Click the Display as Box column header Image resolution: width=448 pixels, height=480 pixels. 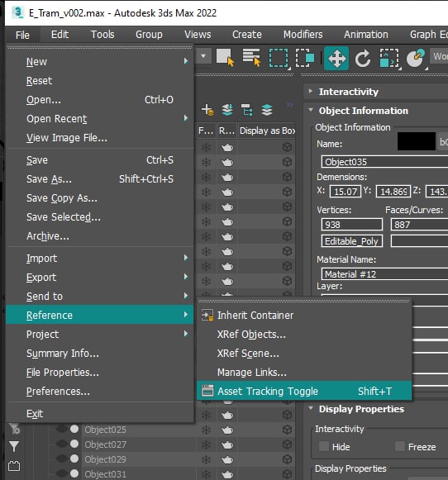pyautogui.click(x=267, y=131)
